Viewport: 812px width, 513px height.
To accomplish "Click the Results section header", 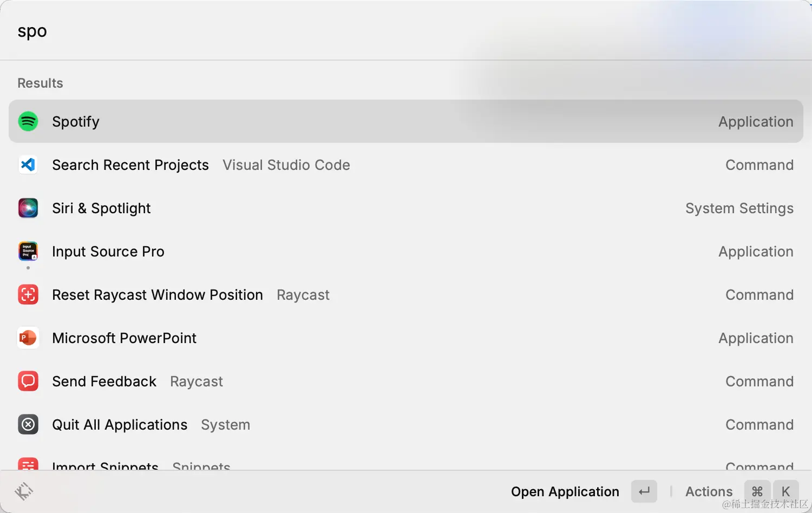I will pyautogui.click(x=40, y=83).
